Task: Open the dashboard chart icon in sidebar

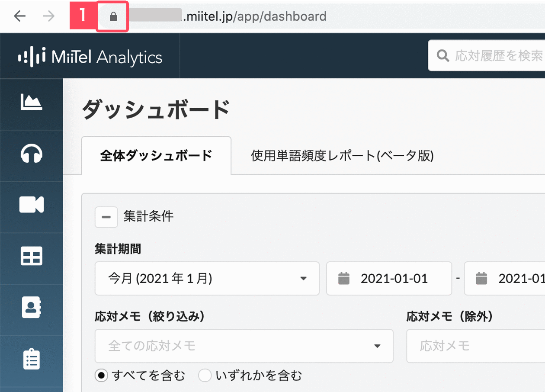Action: (32, 102)
